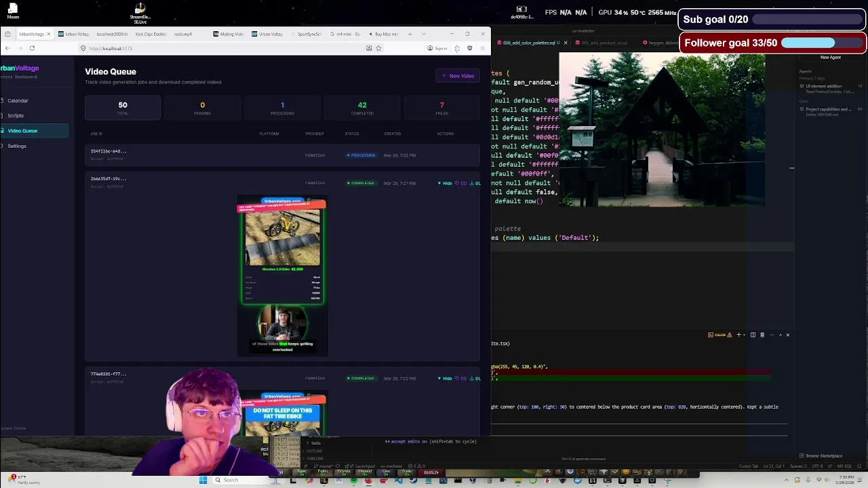
Task: Switch to the Making Video browser tab
Action: click(229, 34)
